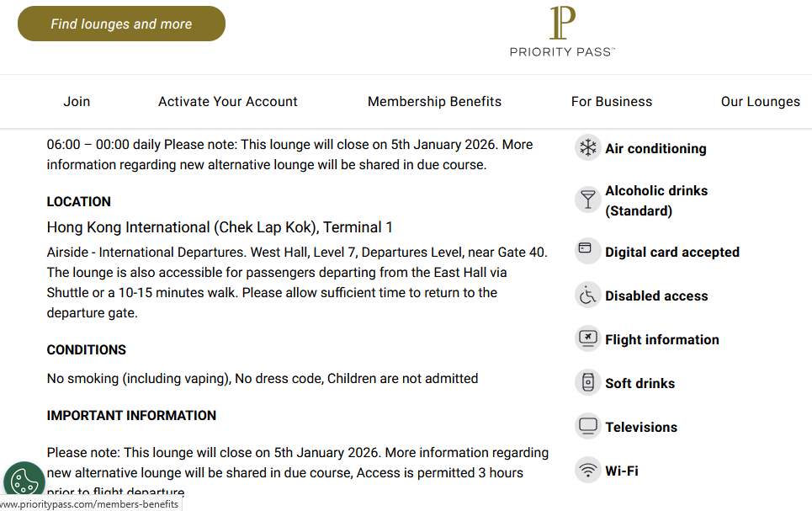Navigate to For Business section
This screenshot has height=511, width=812.
point(612,101)
